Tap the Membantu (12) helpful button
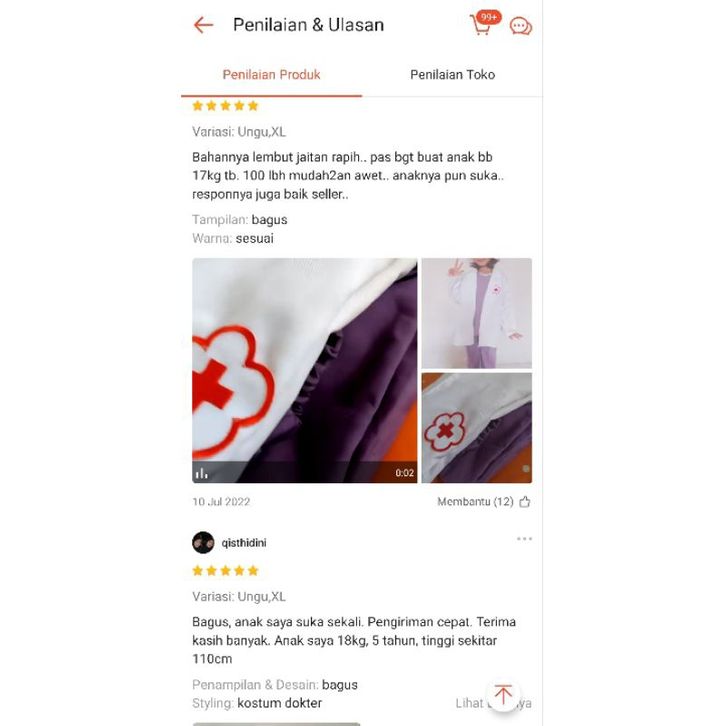The image size is (726, 726). pyautogui.click(x=484, y=501)
